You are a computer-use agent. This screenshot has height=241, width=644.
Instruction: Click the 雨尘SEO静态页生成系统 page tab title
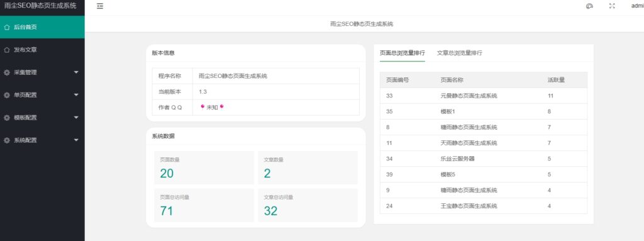[x=362, y=25]
